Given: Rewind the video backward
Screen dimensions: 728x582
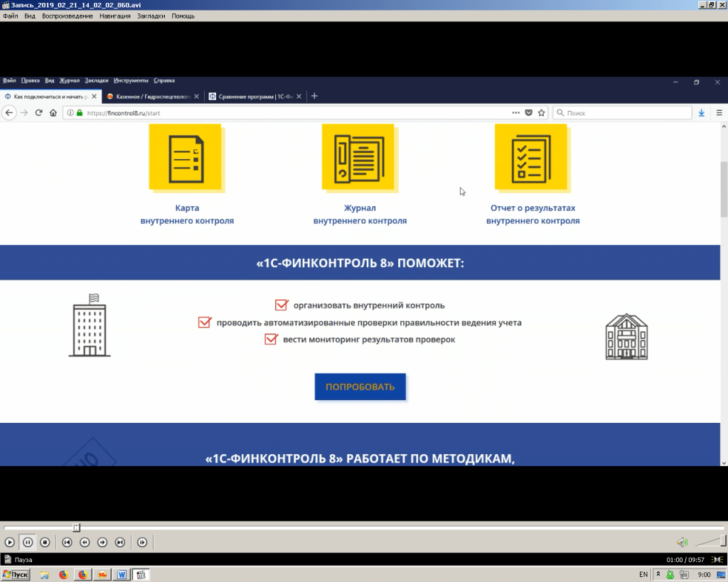Looking at the screenshot, I should [85, 542].
